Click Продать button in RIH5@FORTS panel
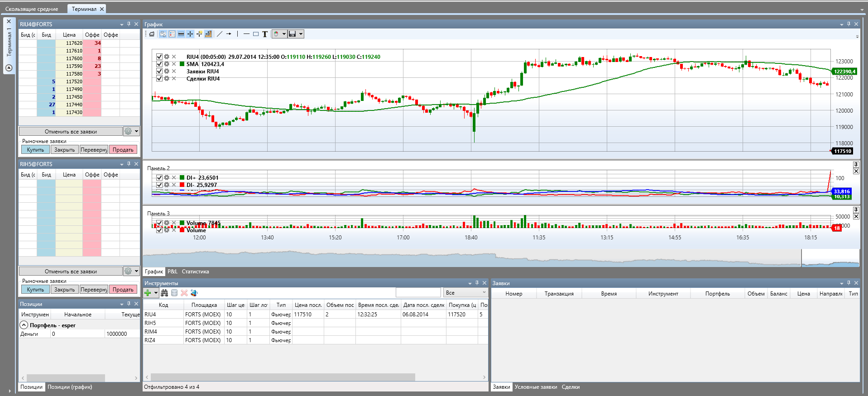The image size is (868, 396). point(123,290)
